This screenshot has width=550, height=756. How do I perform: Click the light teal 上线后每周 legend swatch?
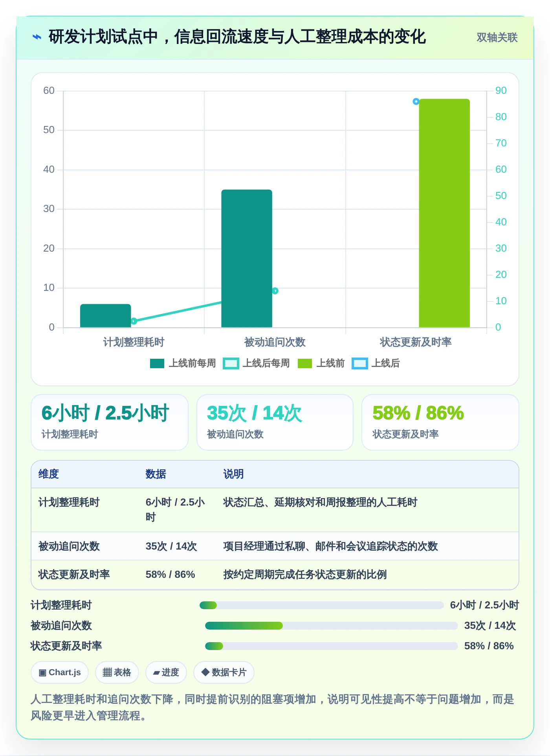pos(231,363)
